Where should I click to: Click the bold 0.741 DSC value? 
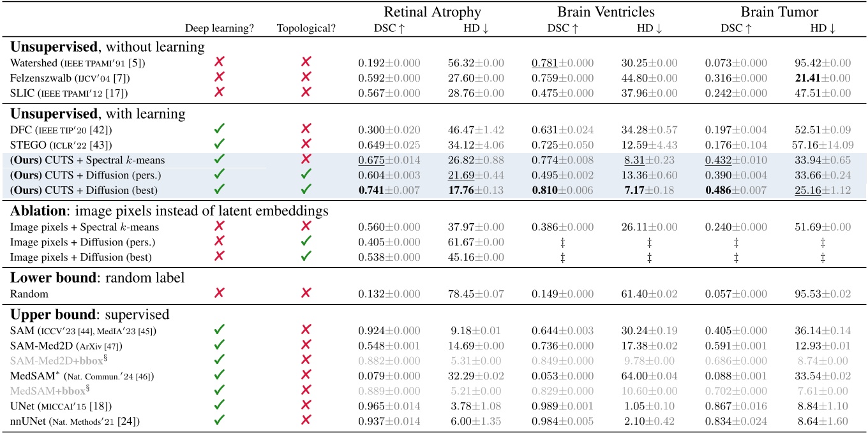(x=370, y=189)
